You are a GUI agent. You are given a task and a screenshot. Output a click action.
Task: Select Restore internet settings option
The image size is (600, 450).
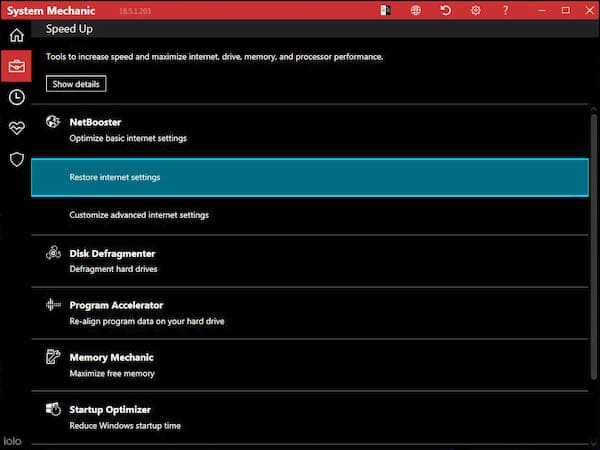(310, 178)
